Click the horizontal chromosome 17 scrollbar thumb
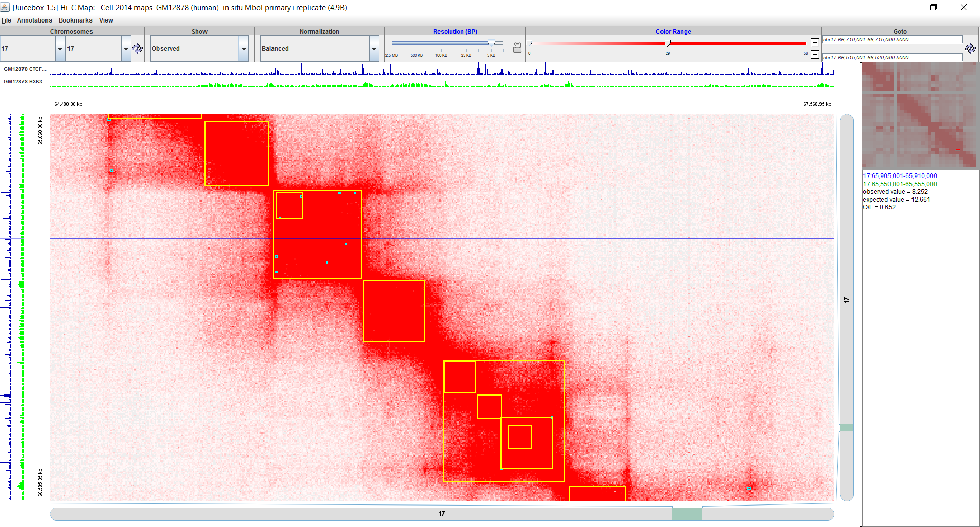 click(x=687, y=514)
